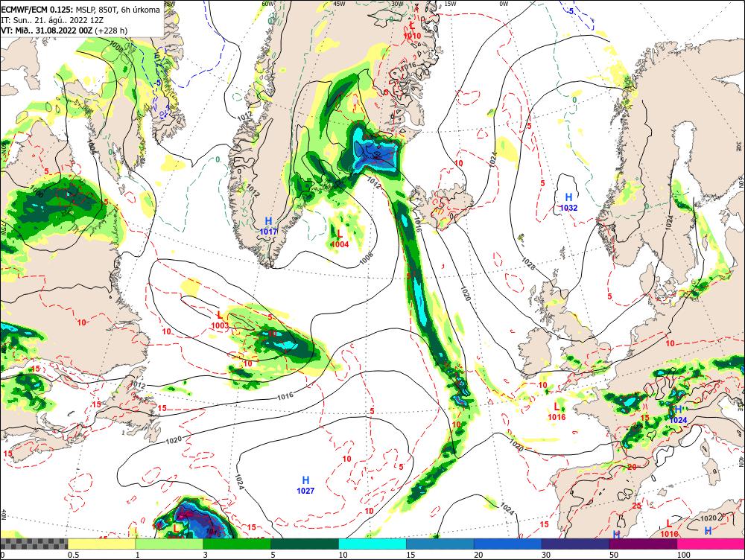Click the blue H above 1024 over the Alps

679,410
